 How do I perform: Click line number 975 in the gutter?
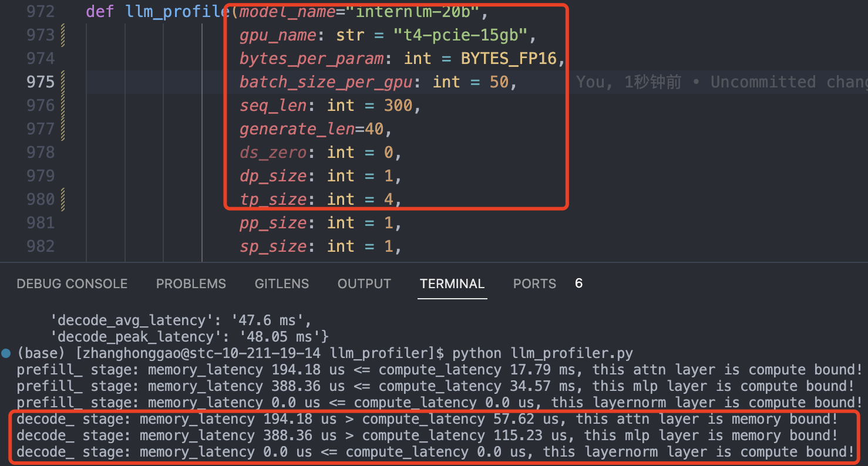(41, 82)
